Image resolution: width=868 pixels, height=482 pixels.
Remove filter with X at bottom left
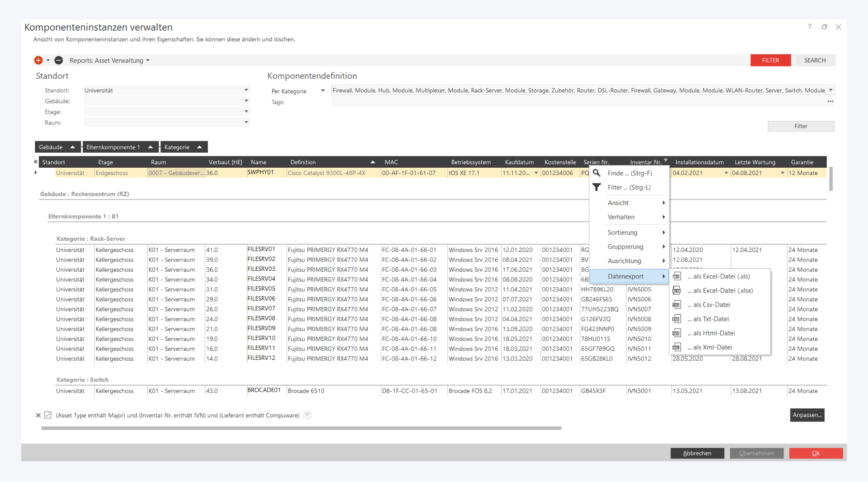[x=38, y=415]
